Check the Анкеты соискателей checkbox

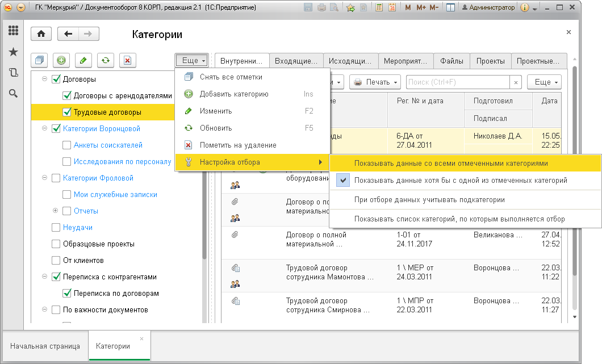67,145
